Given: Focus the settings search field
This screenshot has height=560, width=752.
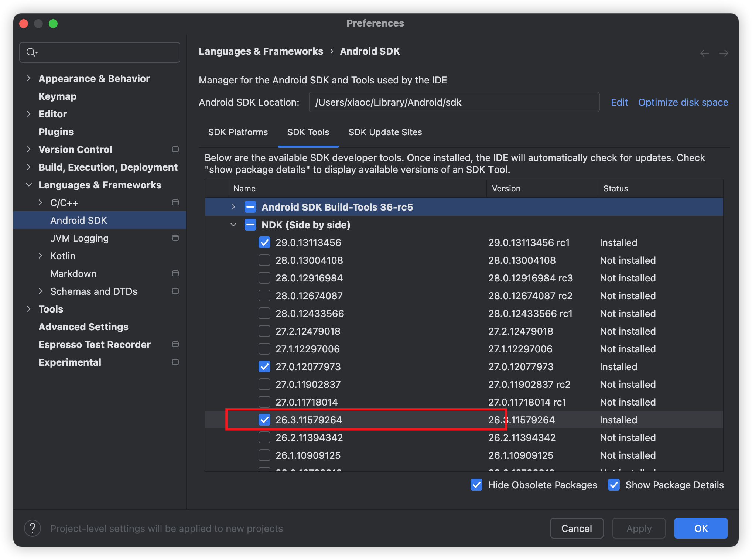Looking at the screenshot, I should pos(100,52).
